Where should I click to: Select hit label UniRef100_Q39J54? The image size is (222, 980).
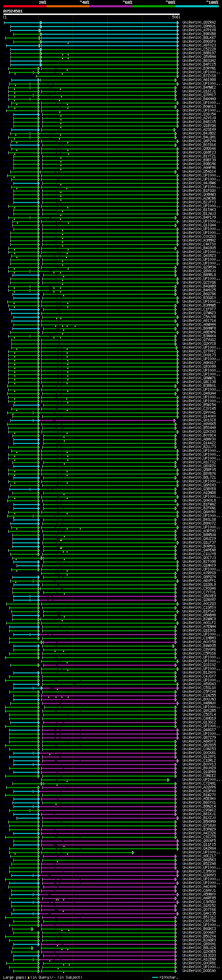pyautogui.click(x=199, y=114)
